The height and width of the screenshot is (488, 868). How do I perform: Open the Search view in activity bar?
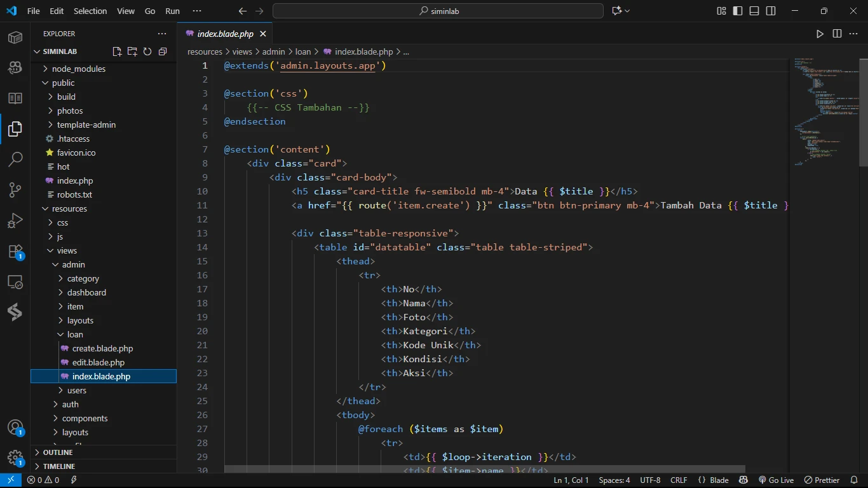click(15, 159)
